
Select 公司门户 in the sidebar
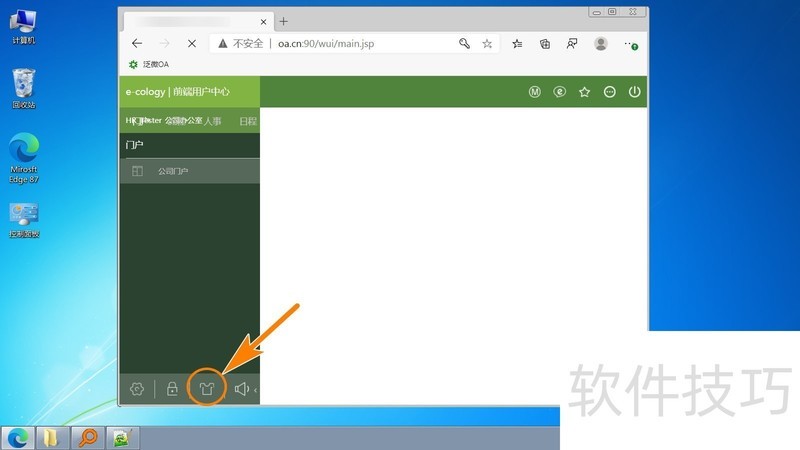pyautogui.click(x=189, y=171)
